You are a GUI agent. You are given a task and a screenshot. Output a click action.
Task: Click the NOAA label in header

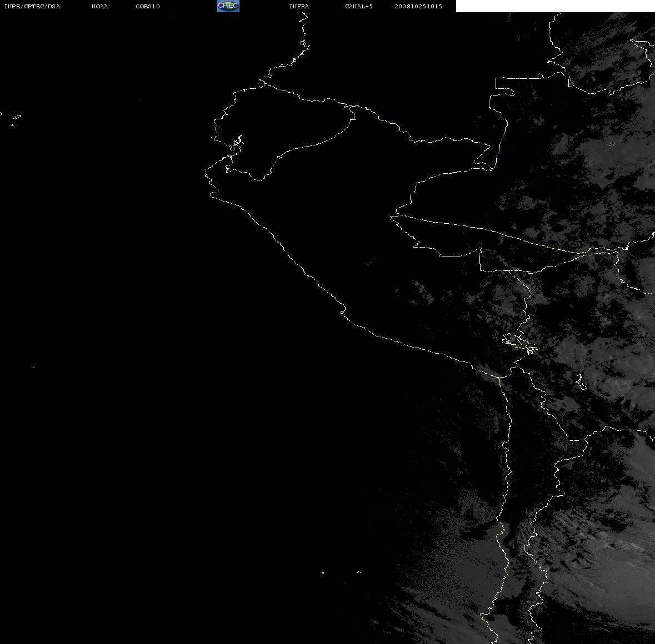tap(99, 6)
